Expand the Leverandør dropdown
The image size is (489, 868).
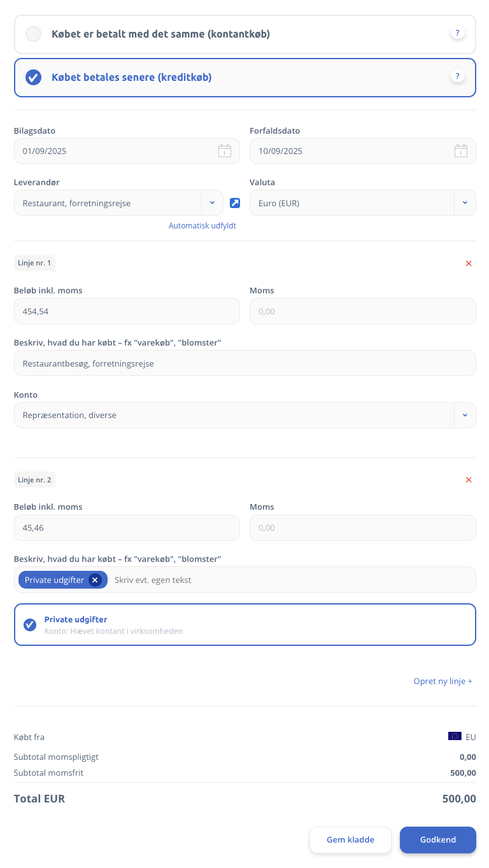pyautogui.click(x=212, y=203)
